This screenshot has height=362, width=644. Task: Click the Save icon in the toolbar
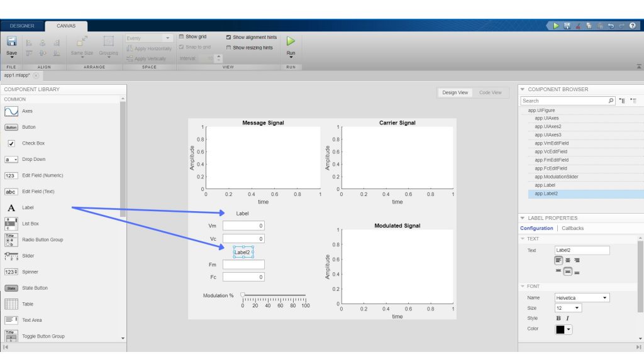[x=11, y=41]
